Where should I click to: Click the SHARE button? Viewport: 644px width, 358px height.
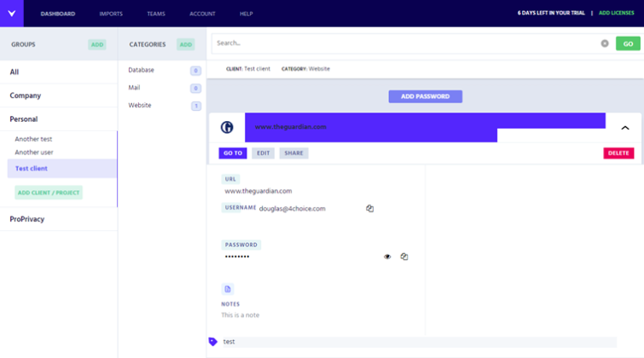click(293, 153)
